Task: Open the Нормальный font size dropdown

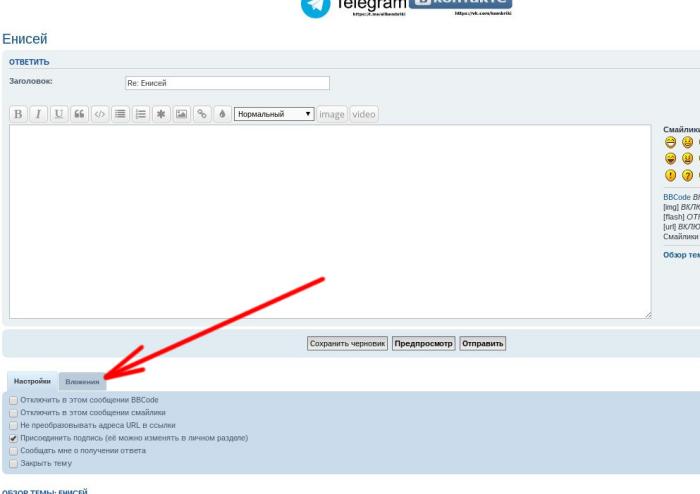Action: [274, 114]
